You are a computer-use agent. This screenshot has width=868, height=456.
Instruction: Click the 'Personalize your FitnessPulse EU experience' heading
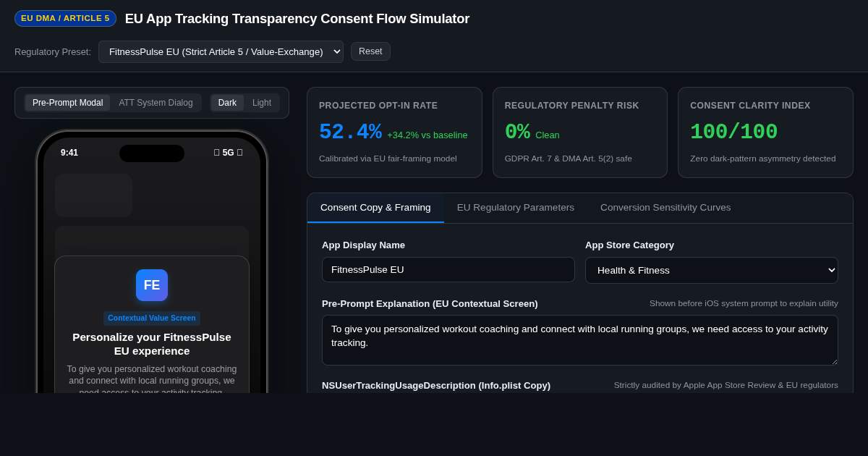pos(152,344)
